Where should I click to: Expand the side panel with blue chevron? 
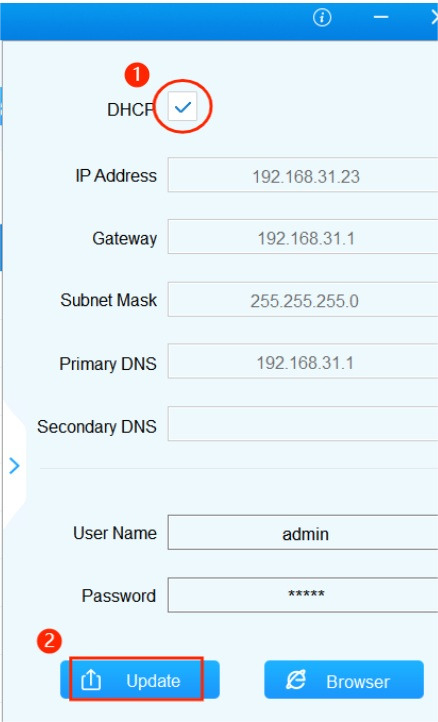click(14, 466)
